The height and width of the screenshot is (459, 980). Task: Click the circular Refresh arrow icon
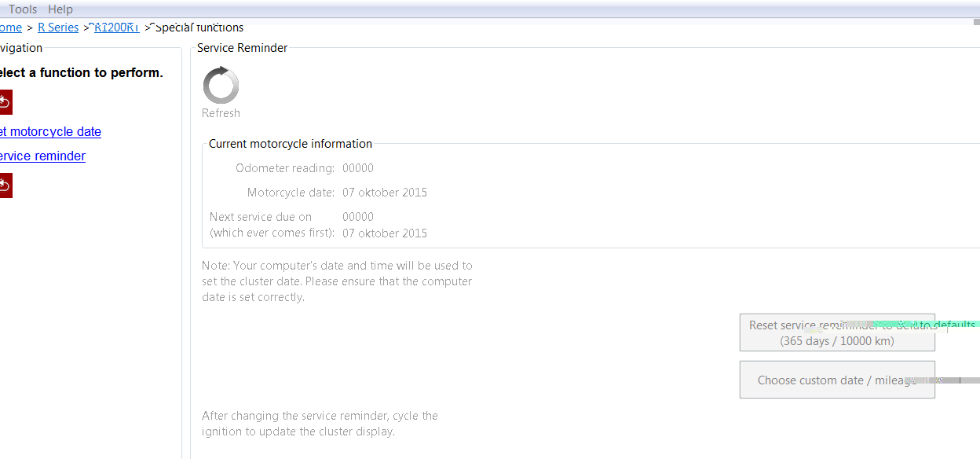click(x=221, y=85)
